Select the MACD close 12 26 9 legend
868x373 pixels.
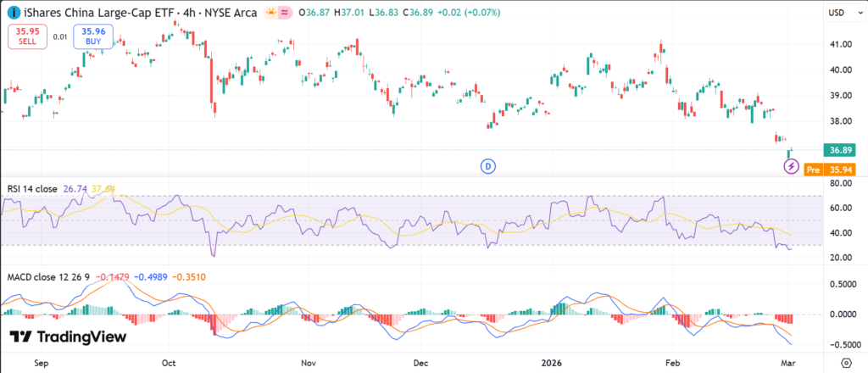[48, 277]
